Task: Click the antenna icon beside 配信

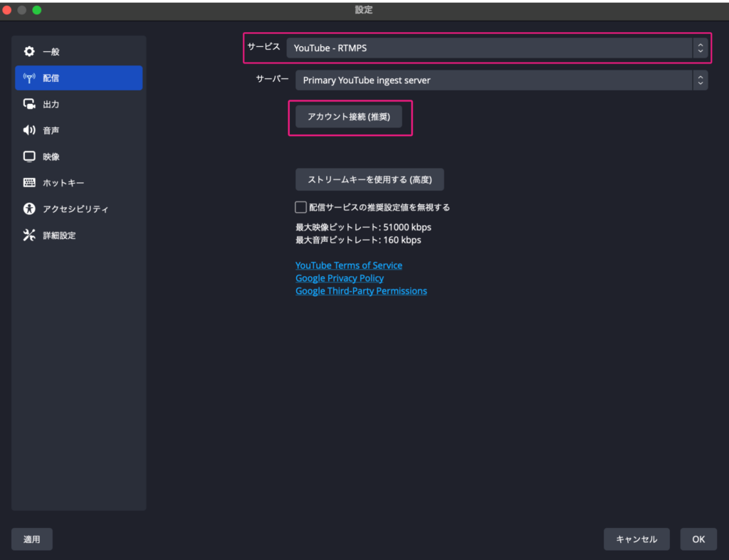Action: 28,78
